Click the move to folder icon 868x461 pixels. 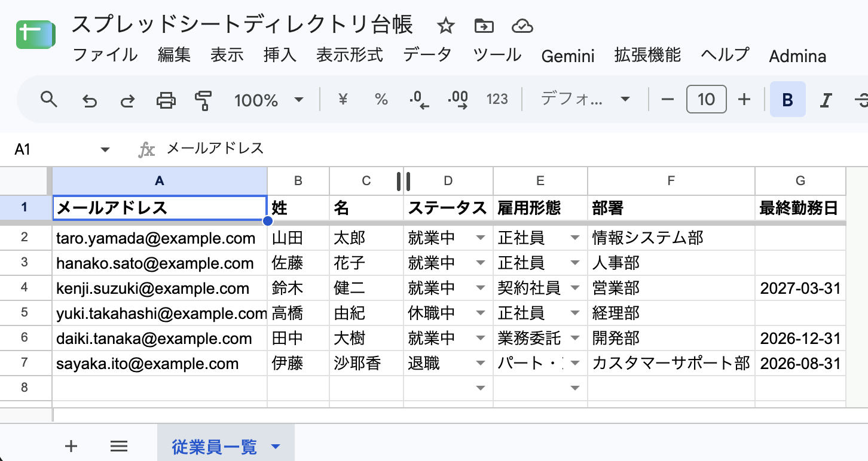tap(484, 26)
